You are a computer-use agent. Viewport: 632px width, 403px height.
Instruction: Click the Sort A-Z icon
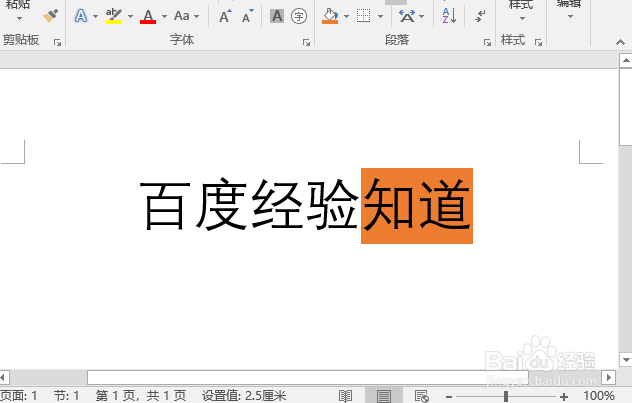coord(449,16)
